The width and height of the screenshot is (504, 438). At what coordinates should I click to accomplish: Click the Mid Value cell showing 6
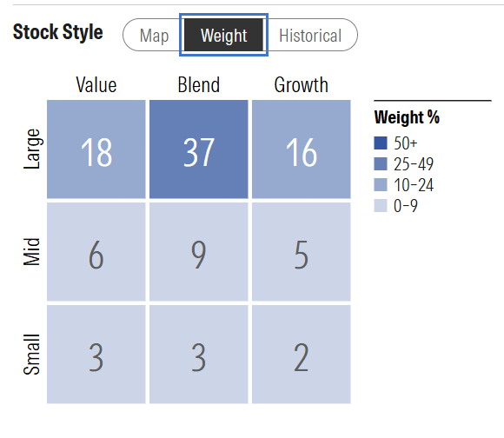coord(96,252)
